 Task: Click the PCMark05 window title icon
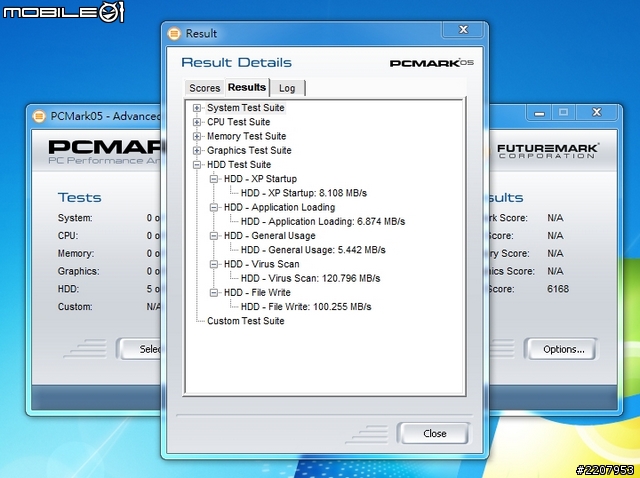point(39,116)
